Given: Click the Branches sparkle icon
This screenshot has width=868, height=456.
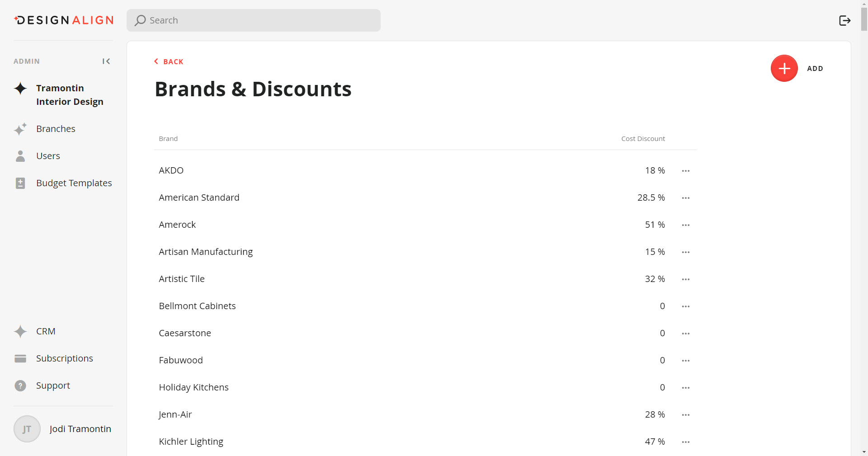Looking at the screenshot, I should click(20, 129).
